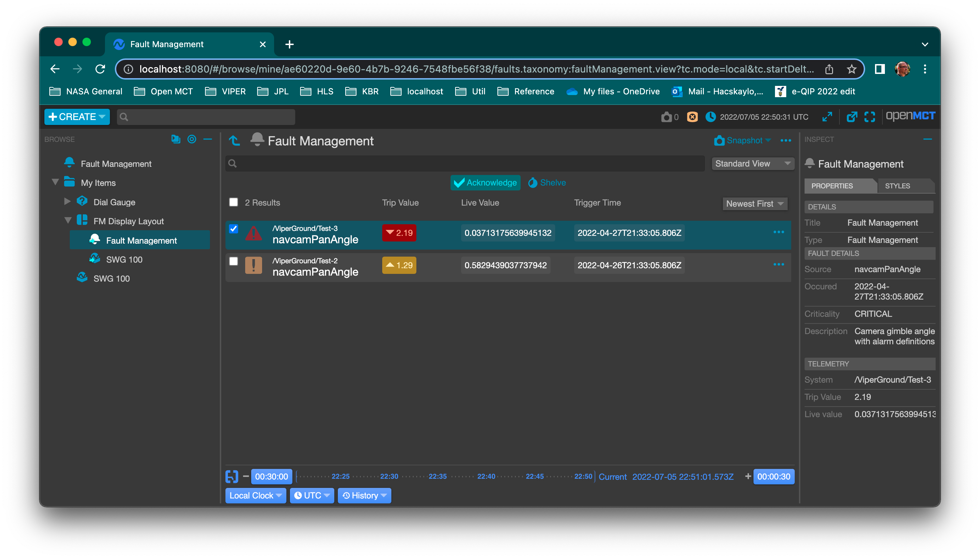Uncheck the /ViperGround/Test-3 fault checkbox
980x559 pixels.
point(234,229)
